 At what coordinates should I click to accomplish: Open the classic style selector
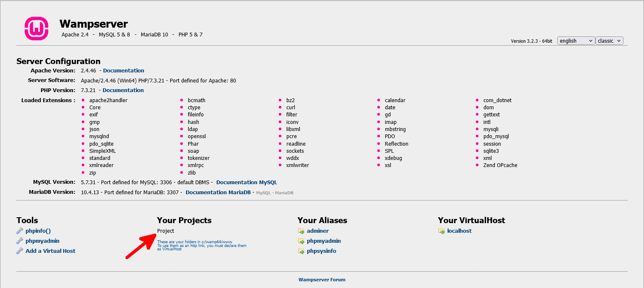pyautogui.click(x=609, y=41)
